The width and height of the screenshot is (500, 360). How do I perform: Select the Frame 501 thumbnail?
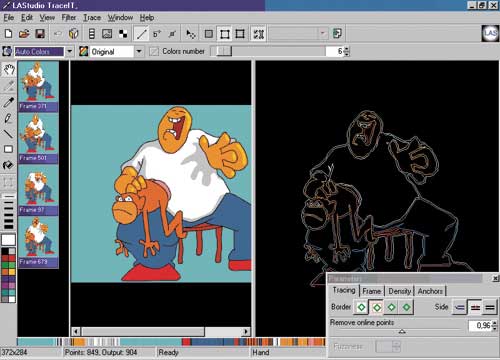(38, 138)
